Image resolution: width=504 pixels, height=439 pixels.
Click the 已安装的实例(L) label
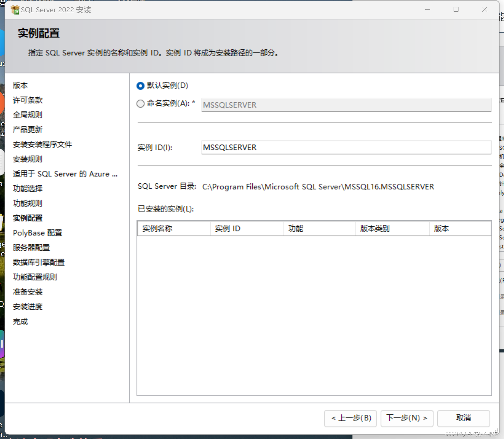click(166, 209)
